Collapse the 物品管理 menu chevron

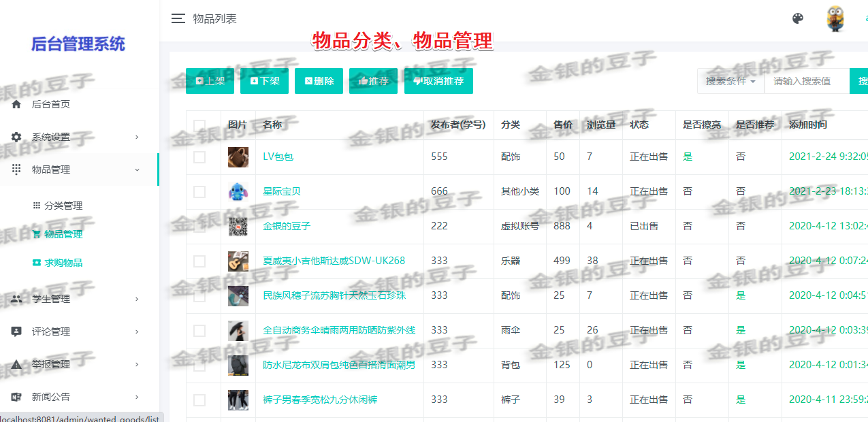[x=137, y=169]
